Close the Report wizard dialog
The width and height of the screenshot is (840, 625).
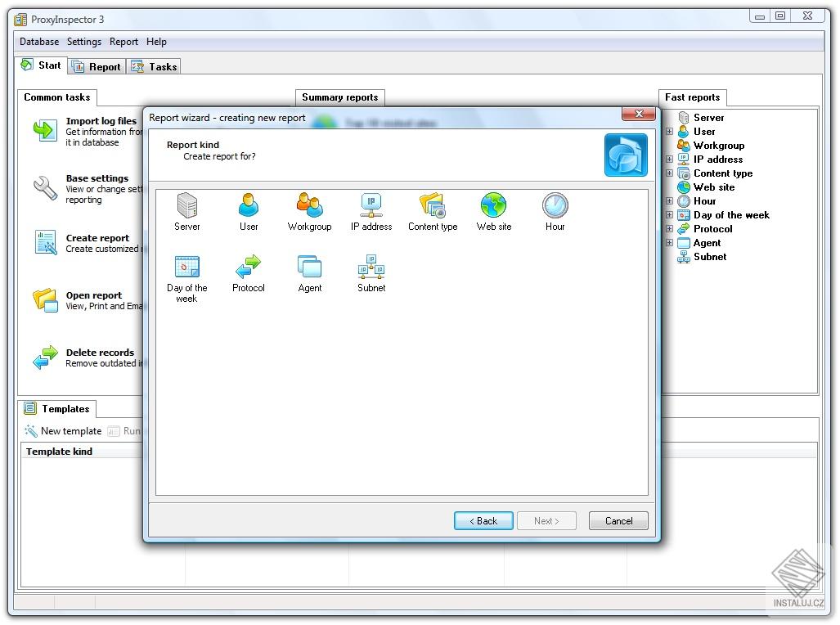point(639,114)
